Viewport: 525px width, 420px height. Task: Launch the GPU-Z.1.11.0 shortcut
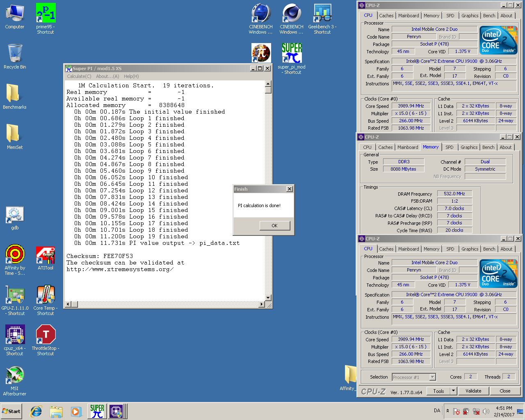[15, 300]
